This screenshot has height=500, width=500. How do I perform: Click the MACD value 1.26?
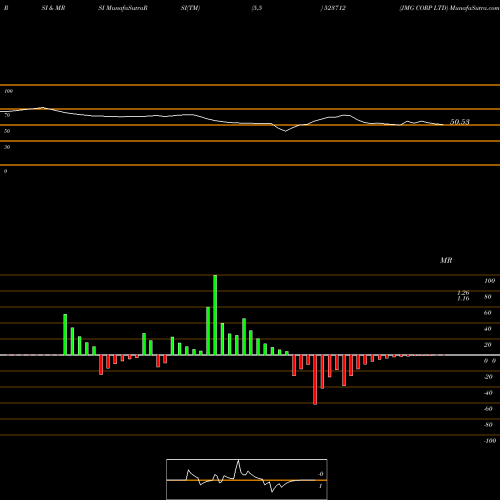[463, 292]
